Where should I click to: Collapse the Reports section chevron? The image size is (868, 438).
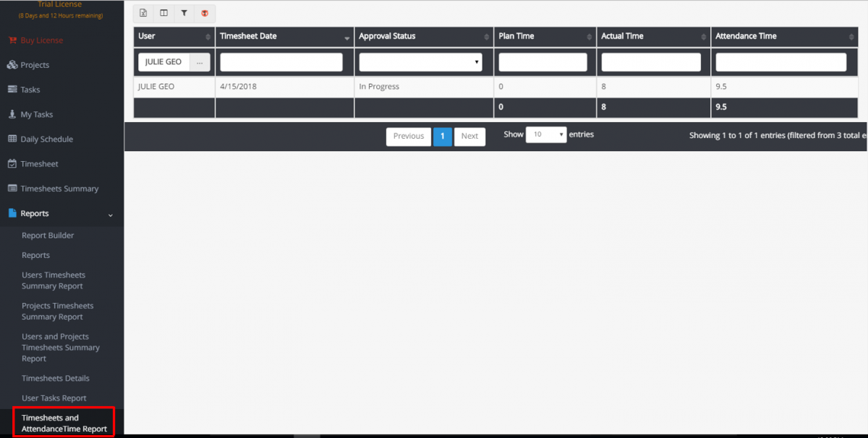coord(110,215)
